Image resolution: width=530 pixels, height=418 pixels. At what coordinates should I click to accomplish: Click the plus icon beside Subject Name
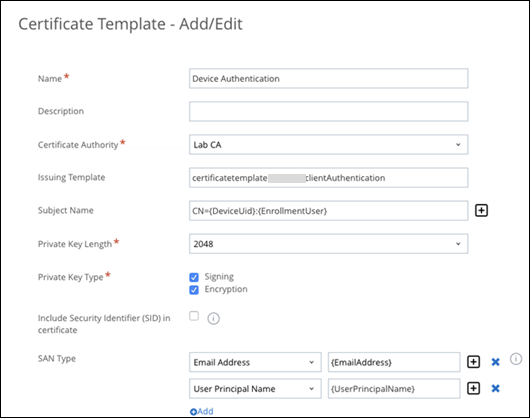coord(481,211)
